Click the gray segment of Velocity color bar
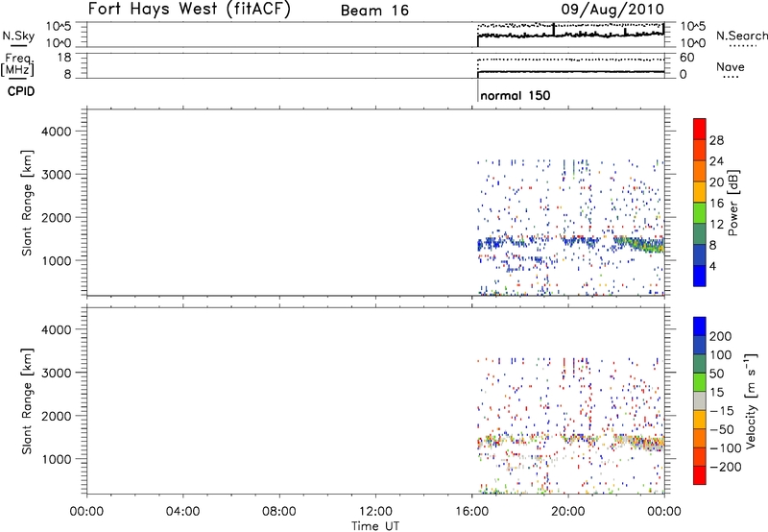The height and width of the screenshot is (532, 768). tap(700, 400)
